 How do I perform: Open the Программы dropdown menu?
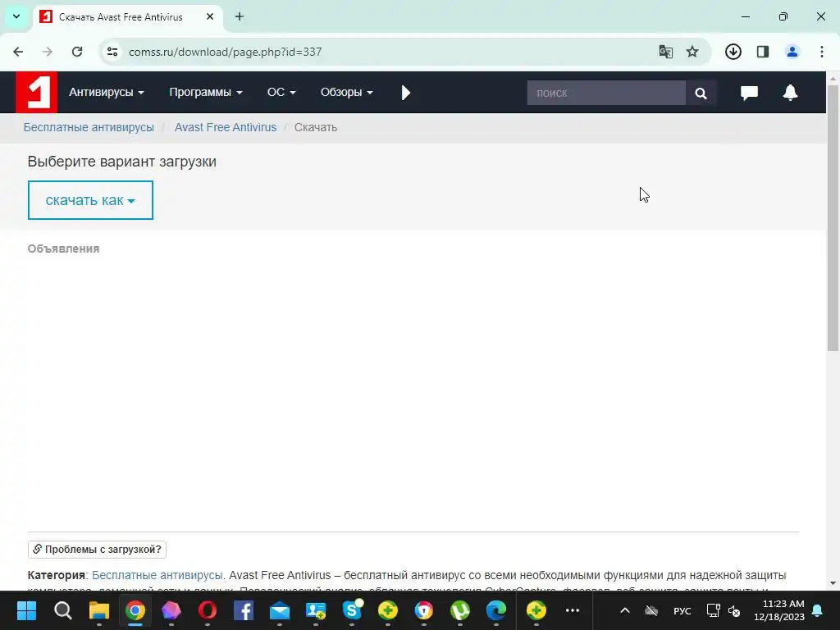(206, 92)
